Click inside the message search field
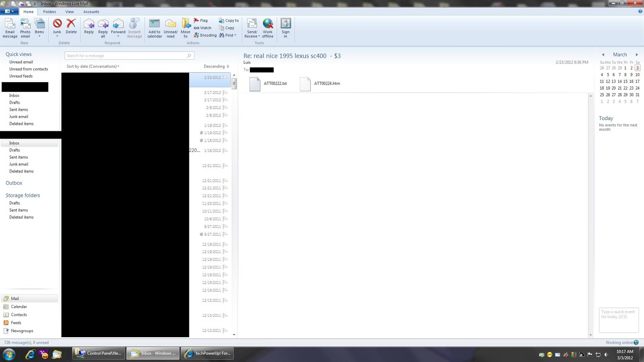This screenshot has height=362, width=644. [124, 55]
